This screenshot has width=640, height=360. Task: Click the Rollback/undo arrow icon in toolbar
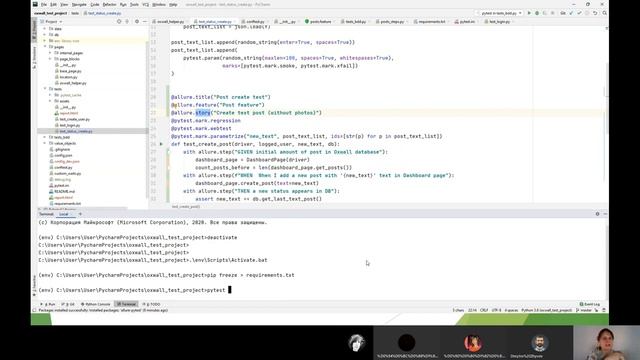coord(595,13)
